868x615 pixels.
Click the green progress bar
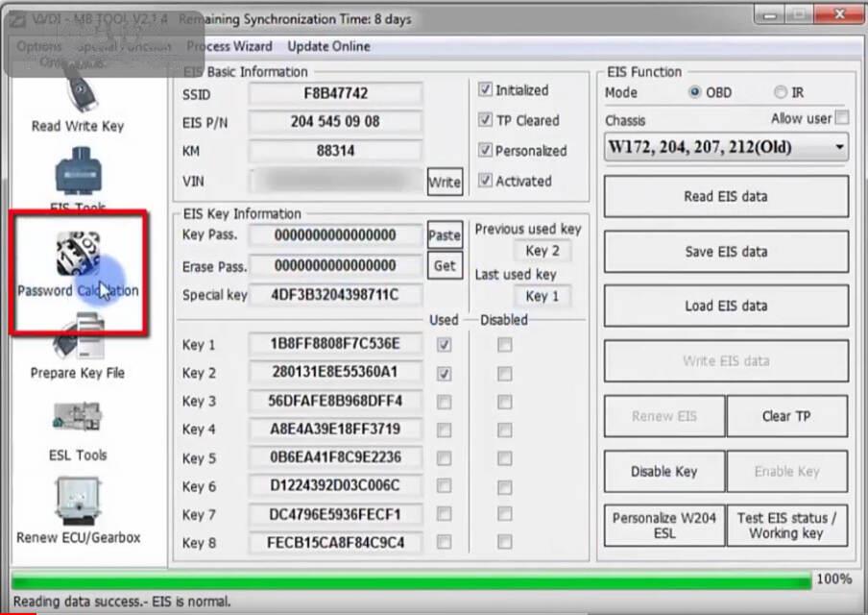pos(411,580)
